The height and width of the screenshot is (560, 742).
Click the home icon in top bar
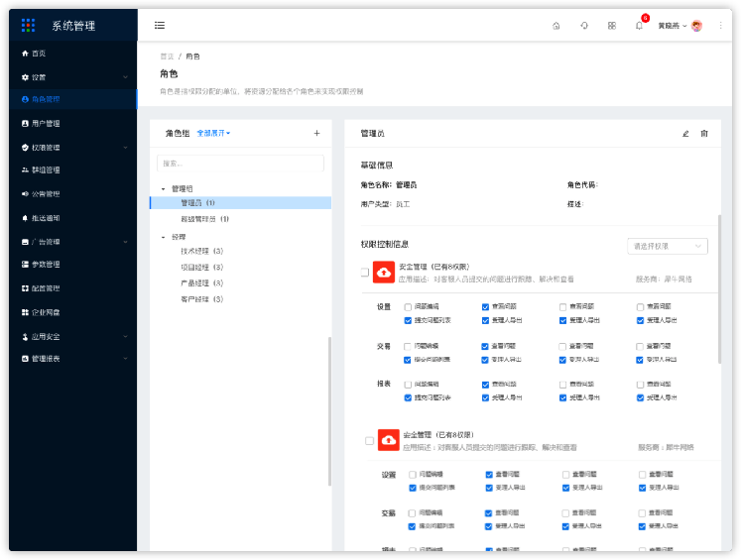(x=556, y=26)
